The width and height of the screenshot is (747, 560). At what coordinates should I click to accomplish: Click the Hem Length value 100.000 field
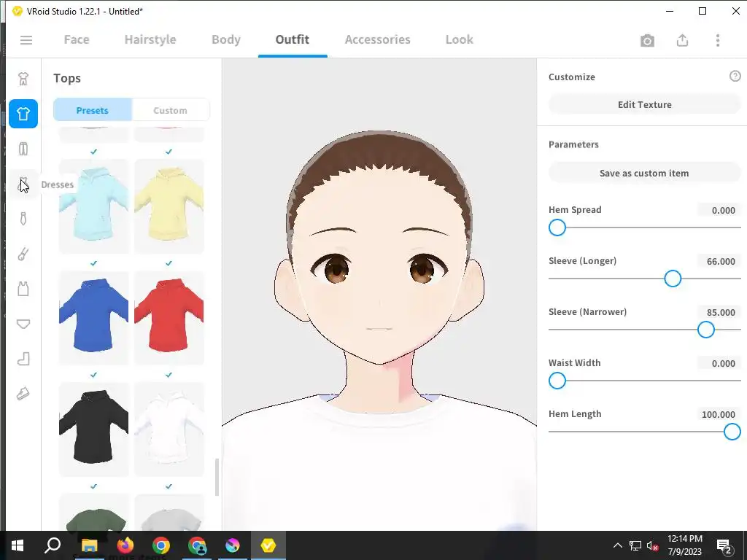coord(719,414)
